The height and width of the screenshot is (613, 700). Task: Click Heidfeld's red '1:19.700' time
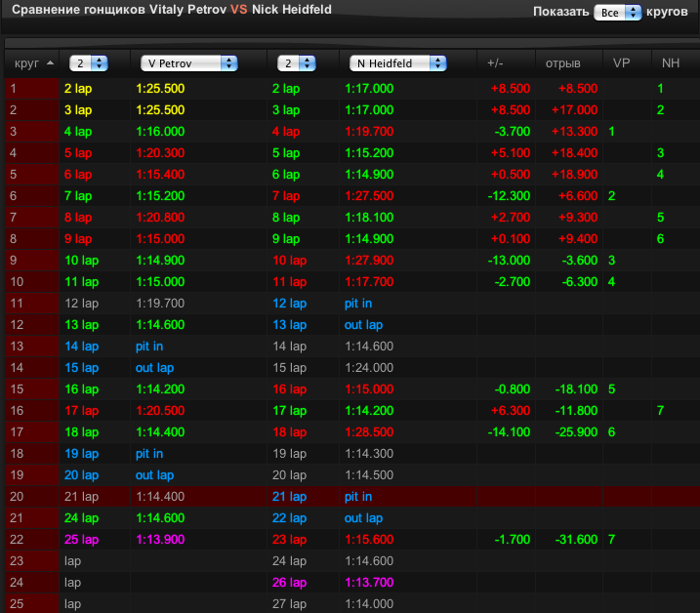pos(369,131)
